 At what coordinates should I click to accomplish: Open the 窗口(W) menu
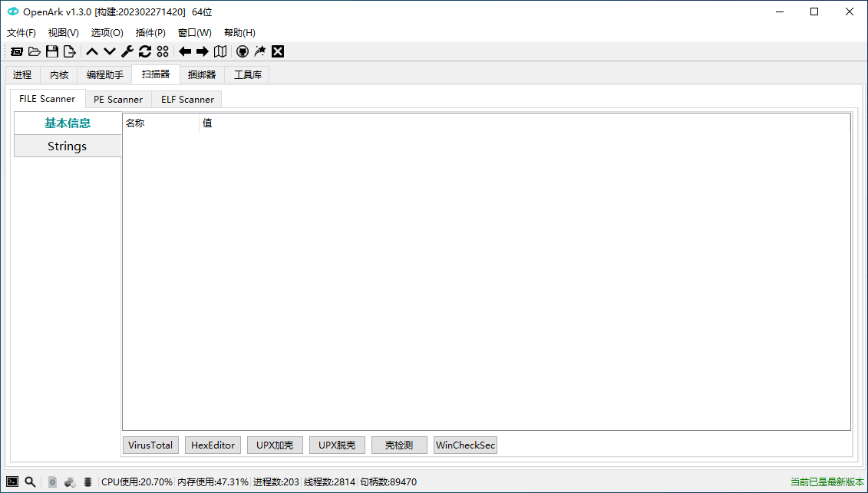click(195, 33)
